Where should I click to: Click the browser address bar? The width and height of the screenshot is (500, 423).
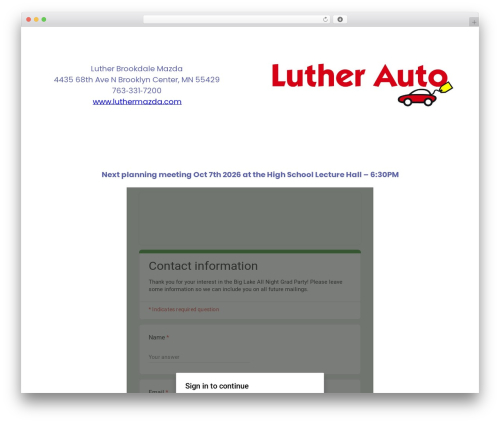237,19
